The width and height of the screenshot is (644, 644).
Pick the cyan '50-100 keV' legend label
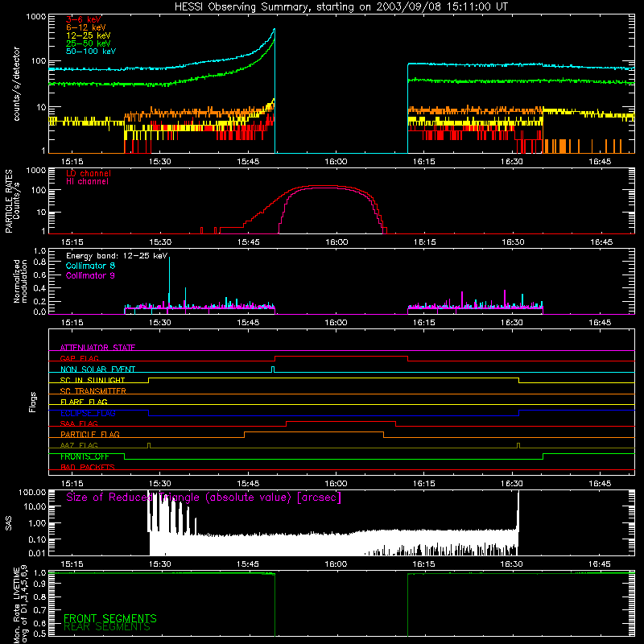coord(91,52)
